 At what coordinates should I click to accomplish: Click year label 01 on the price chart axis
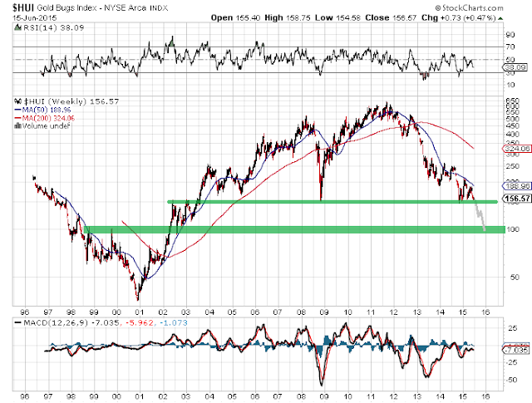(x=140, y=312)
